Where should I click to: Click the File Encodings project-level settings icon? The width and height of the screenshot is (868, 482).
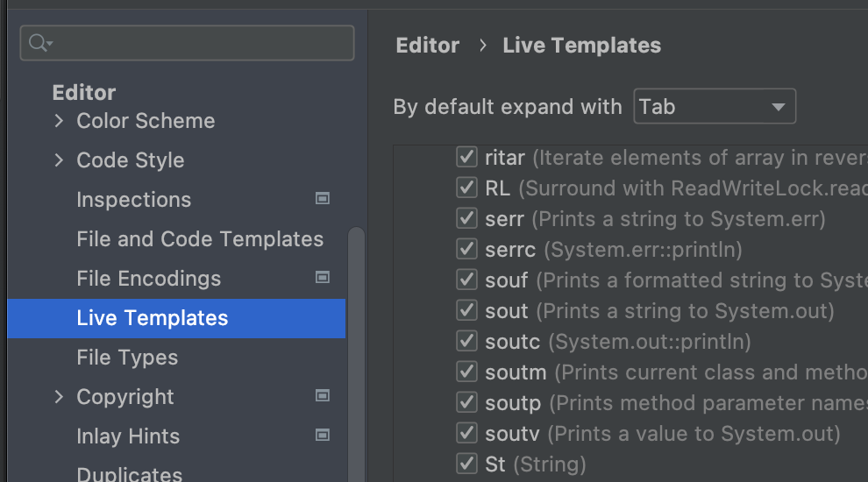[323, 278]
